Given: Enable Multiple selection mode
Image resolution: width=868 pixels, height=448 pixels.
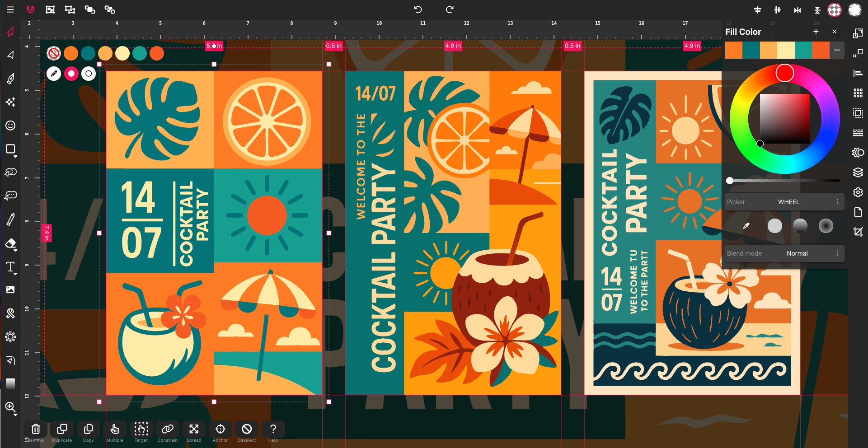Looking at the screenshot, I should click(x=115, y=429).
